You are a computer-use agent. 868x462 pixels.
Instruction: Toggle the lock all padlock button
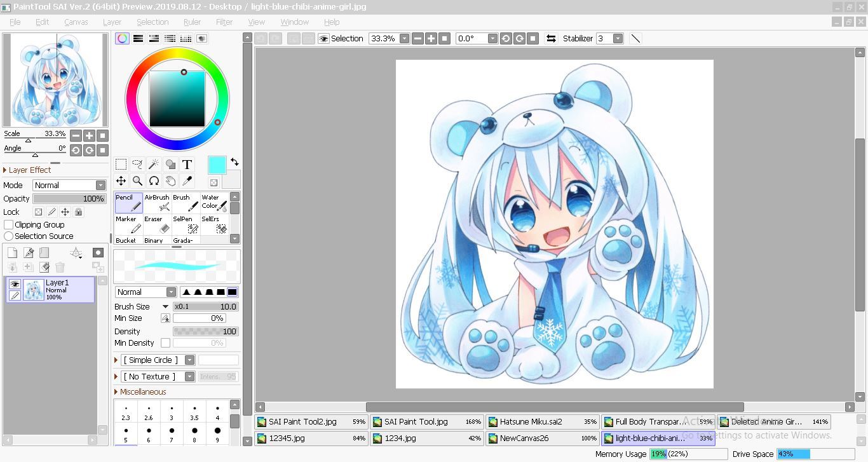pyautogui.click(x=78, y=212)
